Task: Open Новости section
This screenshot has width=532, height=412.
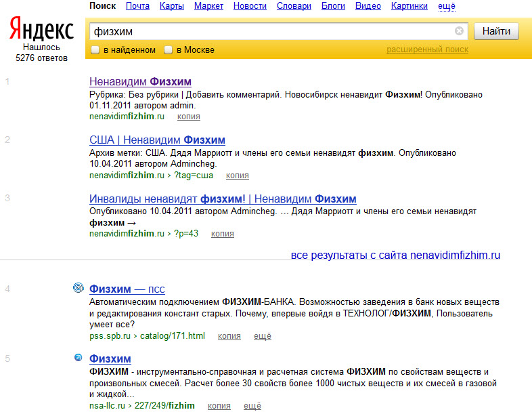Action: (250, 6)
